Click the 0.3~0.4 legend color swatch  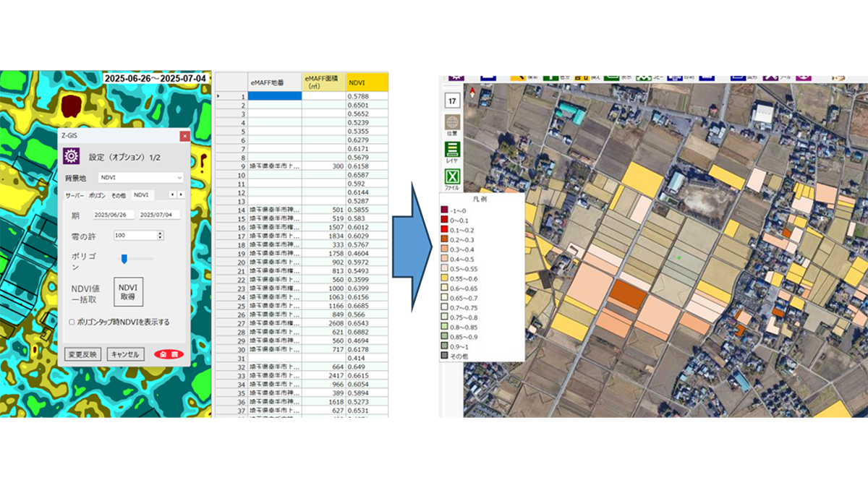click(445, 249)
